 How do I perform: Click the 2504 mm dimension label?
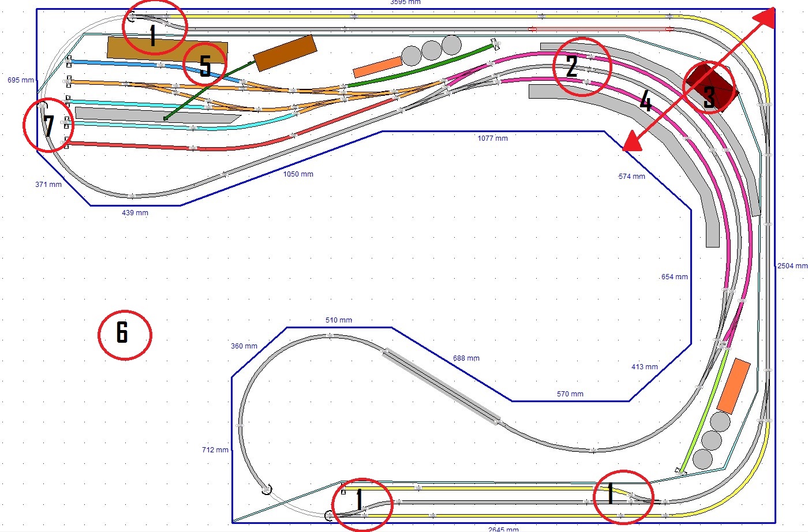pos(792,266)
